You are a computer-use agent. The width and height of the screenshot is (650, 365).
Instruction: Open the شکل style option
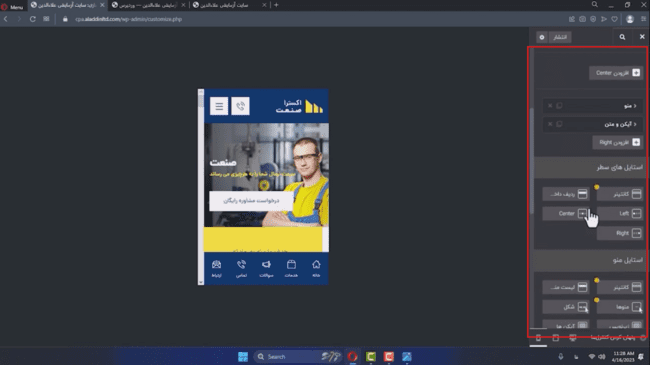tap(566, 307)
